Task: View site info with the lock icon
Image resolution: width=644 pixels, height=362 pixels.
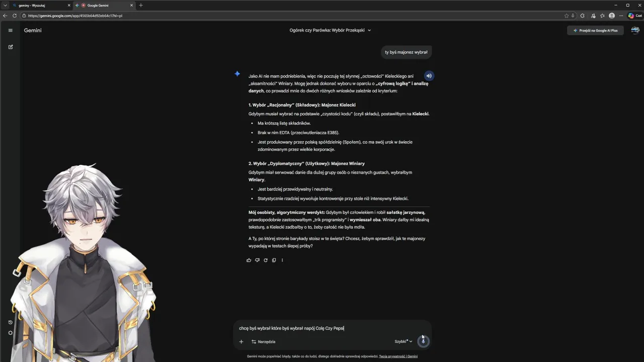Action: pyautogui.click(x=25, y=16)
